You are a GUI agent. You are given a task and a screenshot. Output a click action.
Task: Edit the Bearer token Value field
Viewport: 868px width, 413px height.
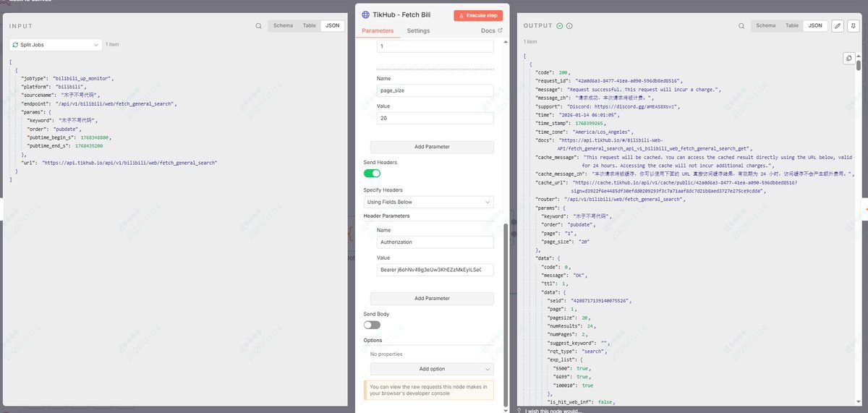(435, 270)
